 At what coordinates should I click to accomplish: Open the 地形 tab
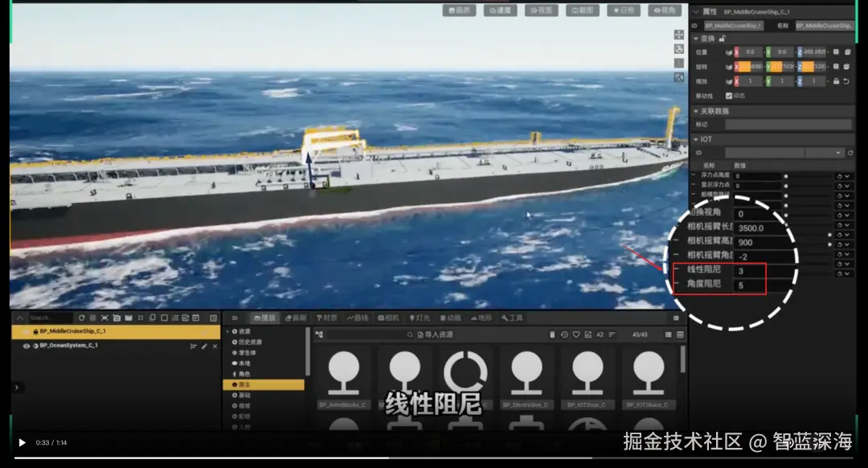(481, 318)
